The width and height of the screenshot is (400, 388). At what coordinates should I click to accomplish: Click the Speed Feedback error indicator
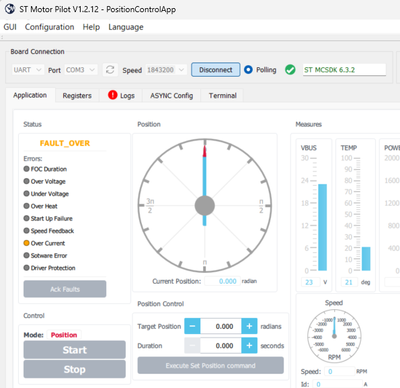pos(26,230)
